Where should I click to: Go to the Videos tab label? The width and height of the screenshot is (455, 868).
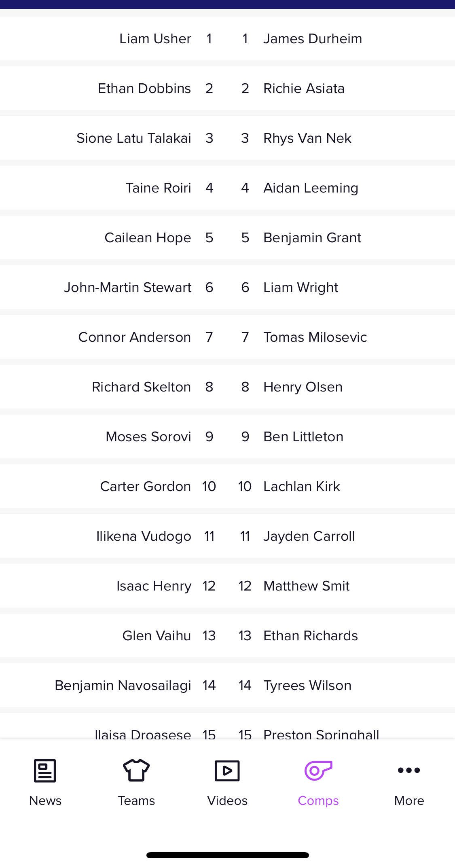pos(227,800)
